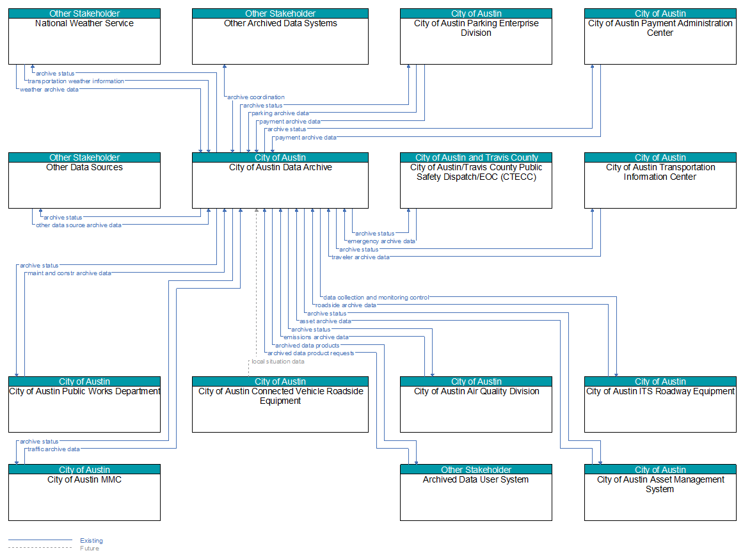Click the "archived data products" flow label

308,346
